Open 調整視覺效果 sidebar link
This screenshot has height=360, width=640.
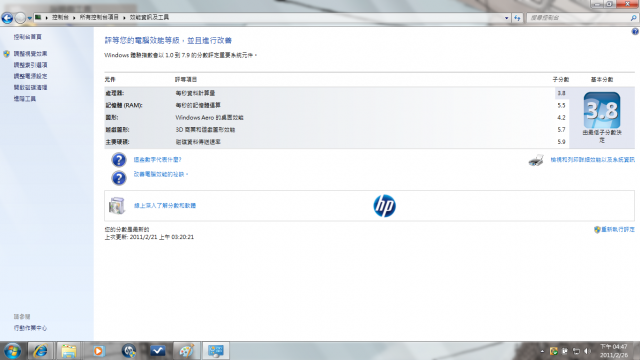click(x=30, y=54)
